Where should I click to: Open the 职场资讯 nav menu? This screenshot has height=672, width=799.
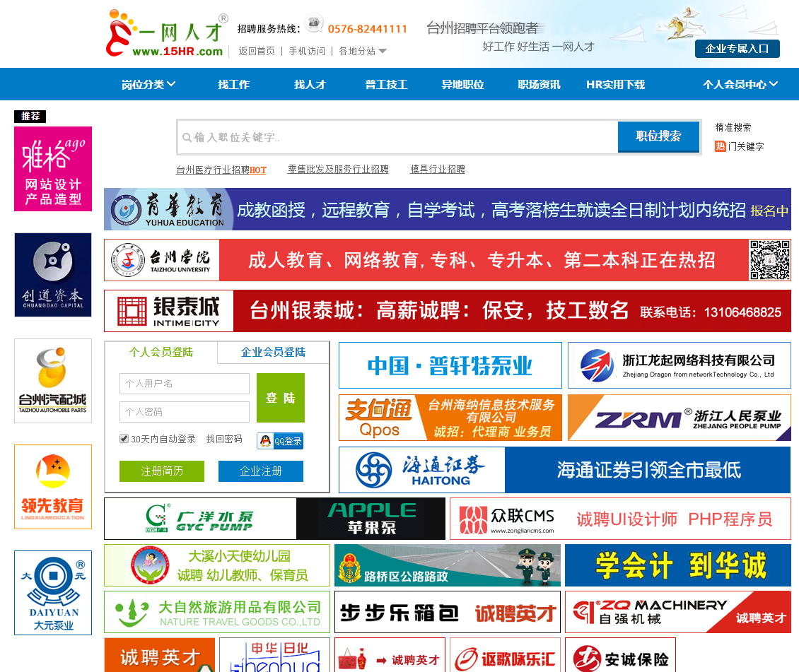539,85
